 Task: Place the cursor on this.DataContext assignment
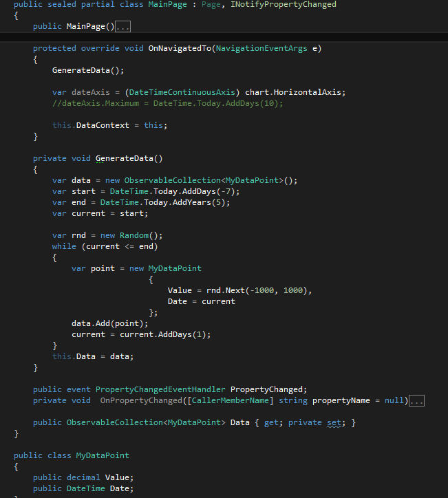tap(109, 125)
